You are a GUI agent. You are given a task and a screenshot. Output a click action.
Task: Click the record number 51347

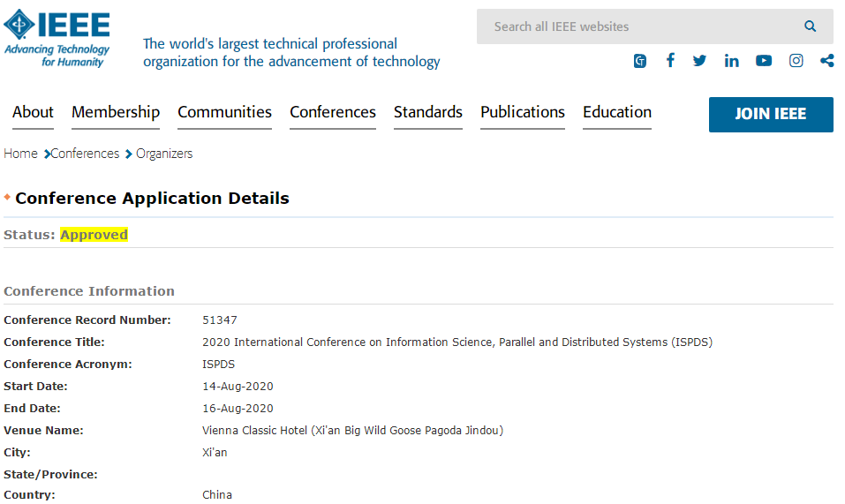pos(219,320)
